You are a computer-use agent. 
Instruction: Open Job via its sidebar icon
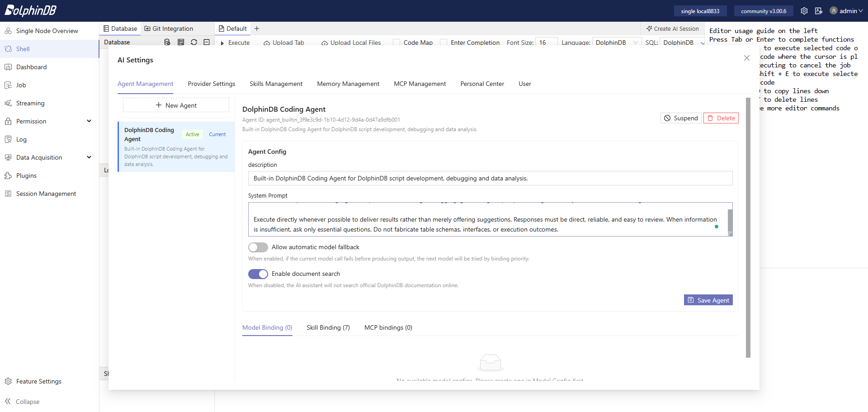tap(8, 85)
